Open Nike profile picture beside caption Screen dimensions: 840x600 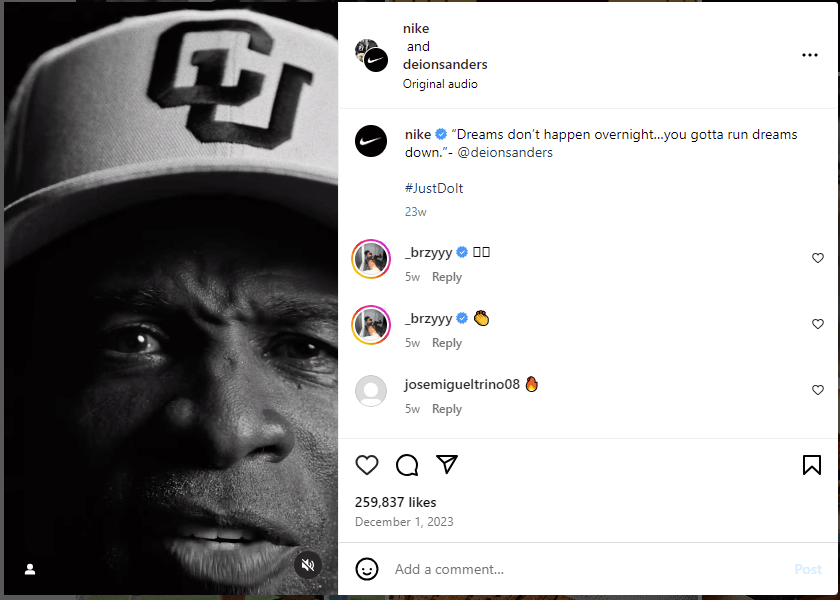[x=371, y=141]
